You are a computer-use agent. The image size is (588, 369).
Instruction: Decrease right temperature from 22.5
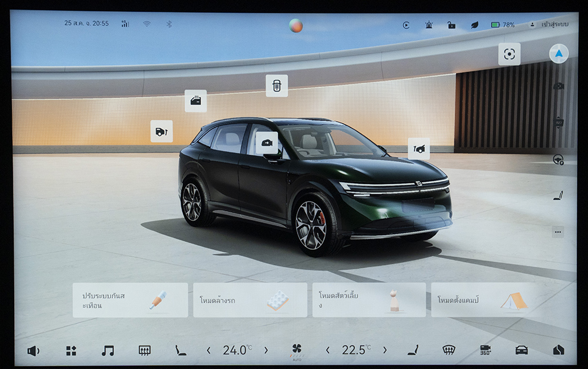point(328,350)
